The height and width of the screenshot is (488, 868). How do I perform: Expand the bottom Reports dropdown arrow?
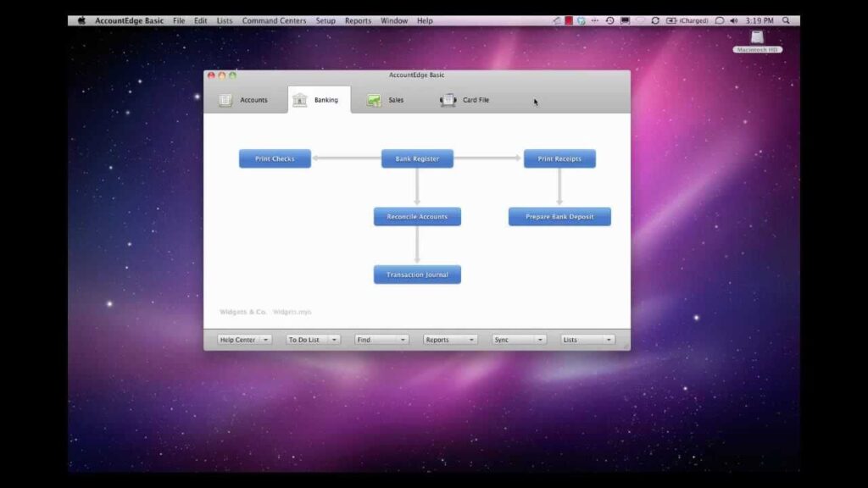[x=471, y=340]
